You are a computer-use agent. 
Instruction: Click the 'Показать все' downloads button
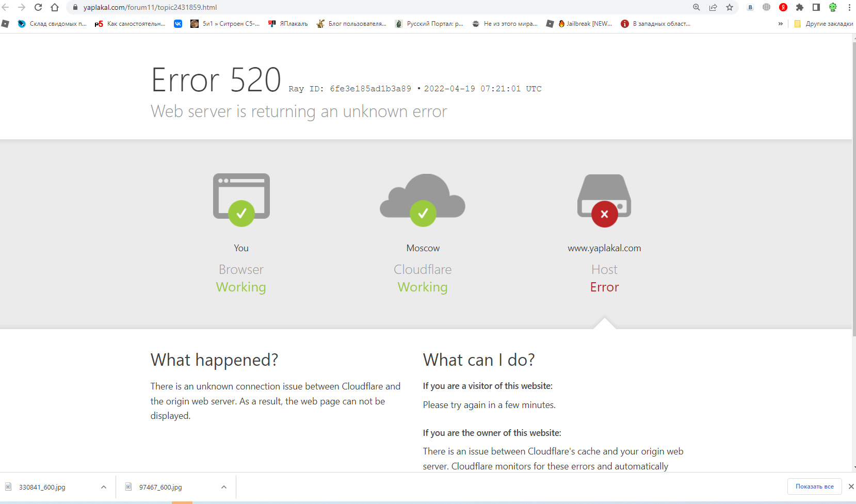click(x=815, y=486)
